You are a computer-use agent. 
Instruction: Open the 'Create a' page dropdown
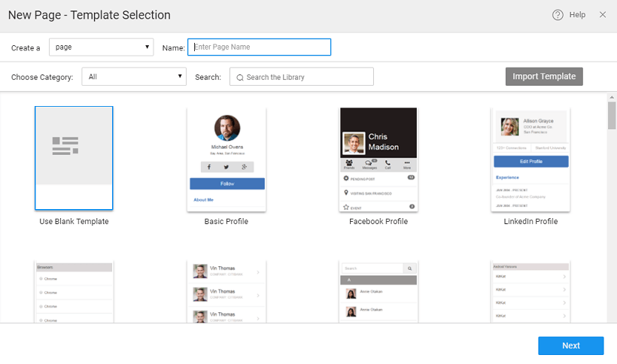coord(102,47)
